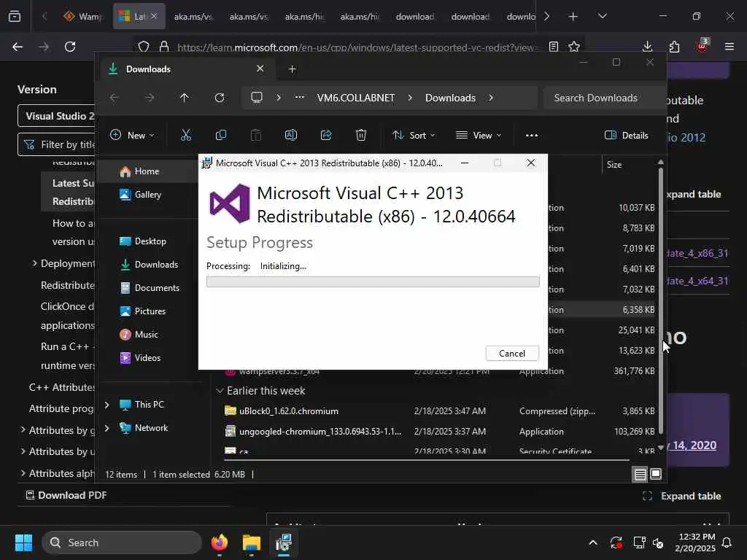
Task: Switch to the Wamp browser tab
Action: click(x=84, y=16)
